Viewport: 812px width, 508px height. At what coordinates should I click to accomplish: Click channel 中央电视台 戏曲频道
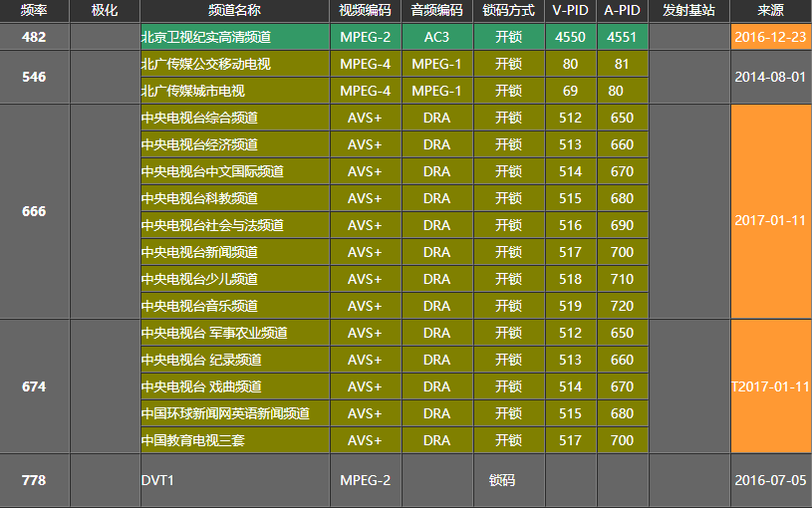(235, 386)
